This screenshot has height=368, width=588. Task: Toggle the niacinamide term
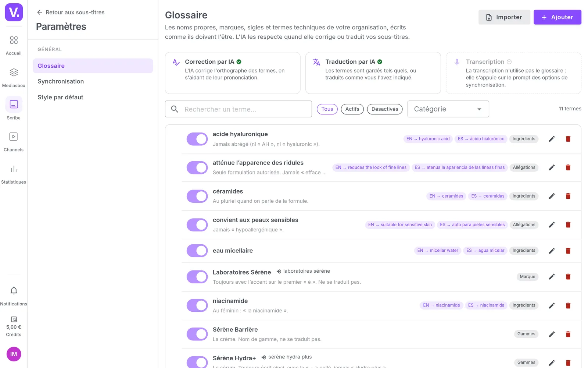click(197, 305)
